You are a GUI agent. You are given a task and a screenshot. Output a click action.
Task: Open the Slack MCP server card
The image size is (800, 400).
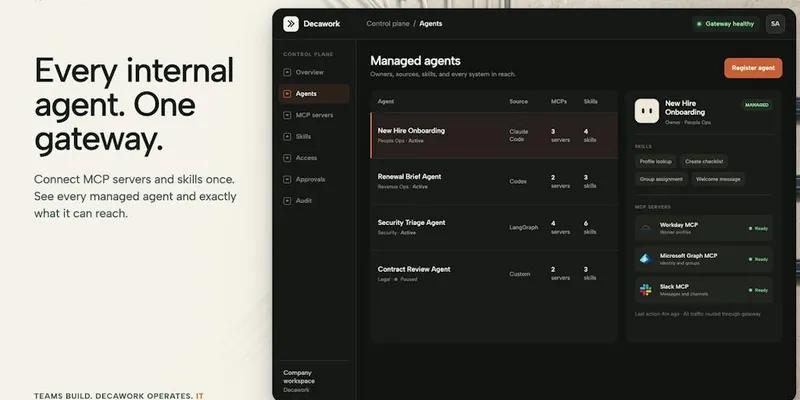coord(704,290)
